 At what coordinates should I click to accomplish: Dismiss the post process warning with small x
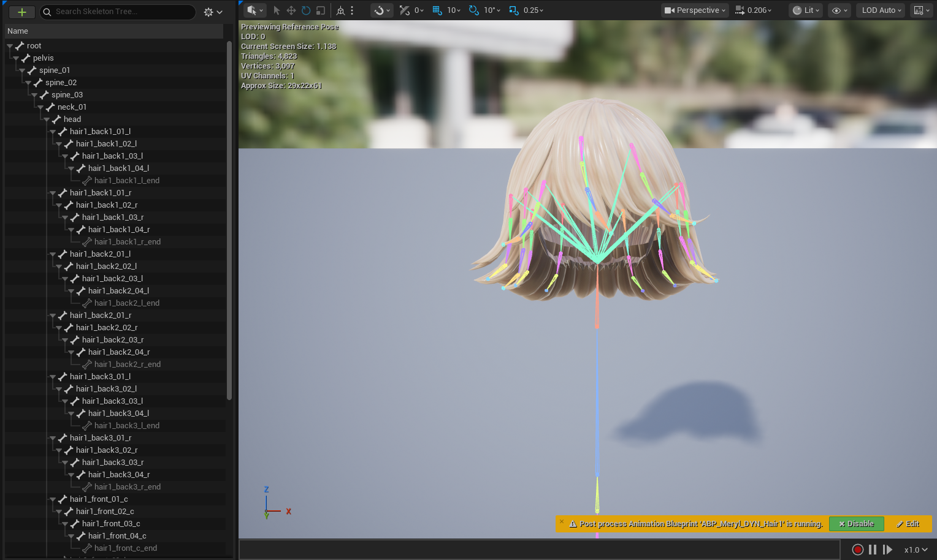[x=561, y=522]
